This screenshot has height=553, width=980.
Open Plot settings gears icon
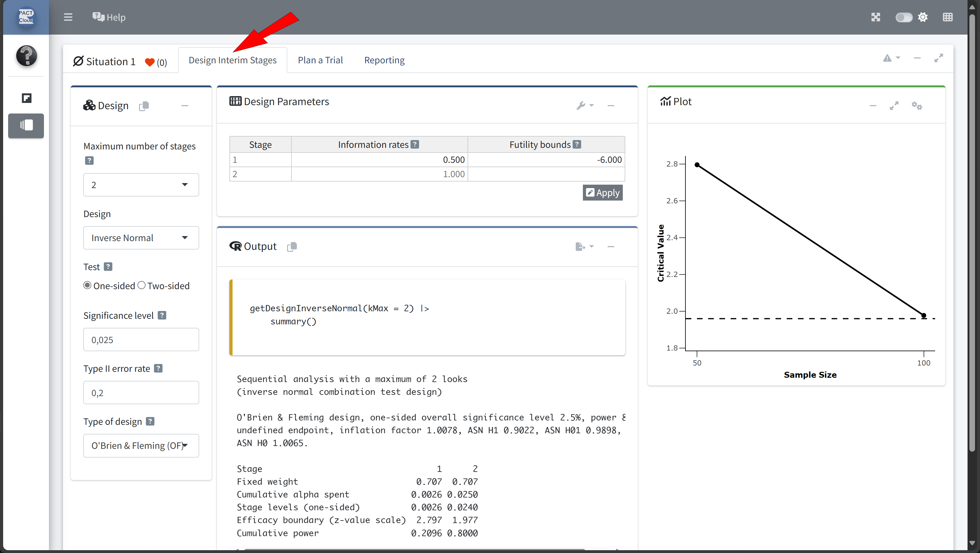pos(916,105)
